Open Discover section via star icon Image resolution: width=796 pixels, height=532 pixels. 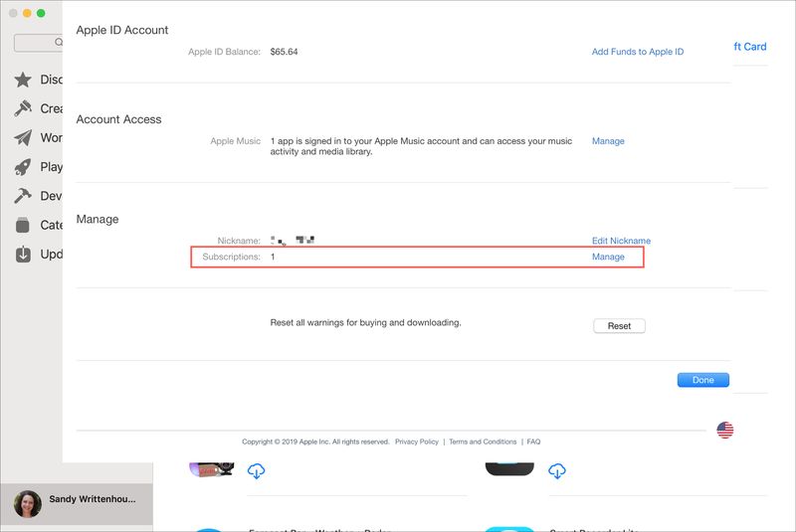point(23,80)
